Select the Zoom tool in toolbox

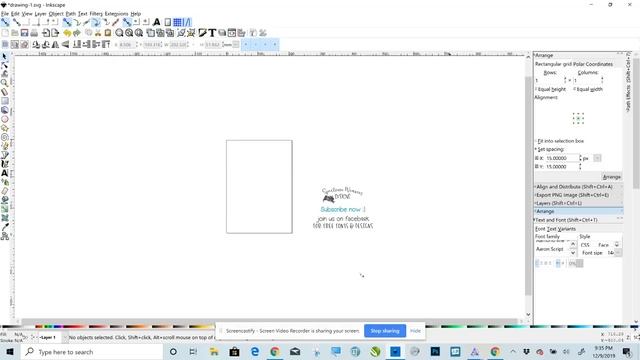4,83
